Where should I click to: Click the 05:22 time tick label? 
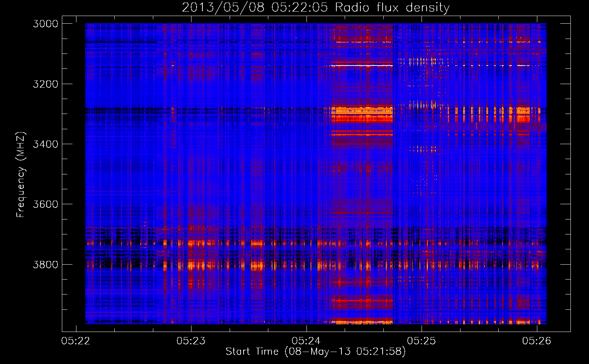click(x=76, y=341)
